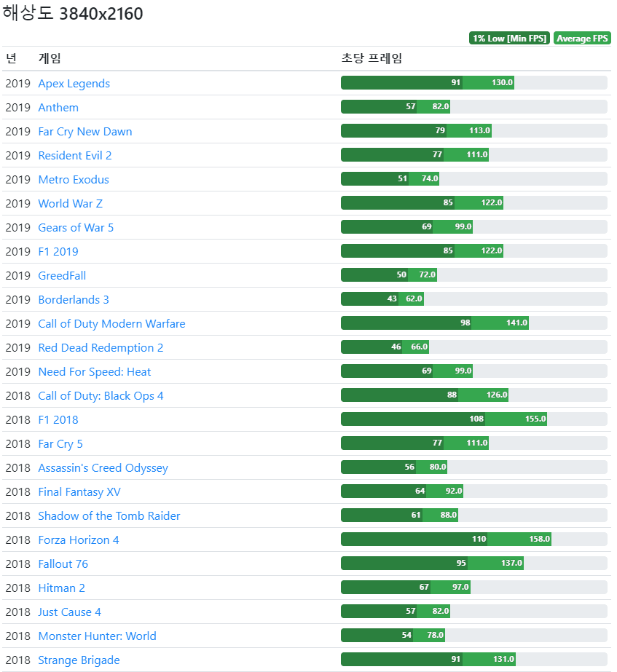
Task: Open the Far Cry 5 link
Action: [60, 443]
